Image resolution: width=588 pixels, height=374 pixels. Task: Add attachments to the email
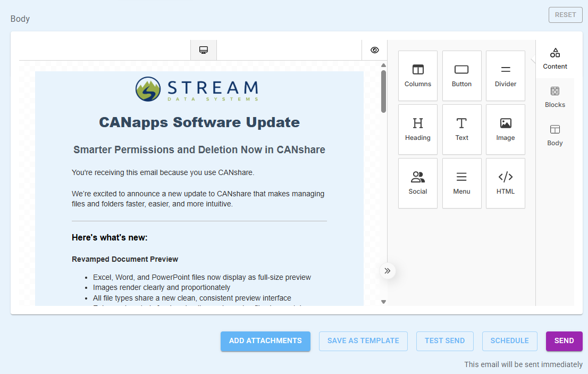[265, 341]
